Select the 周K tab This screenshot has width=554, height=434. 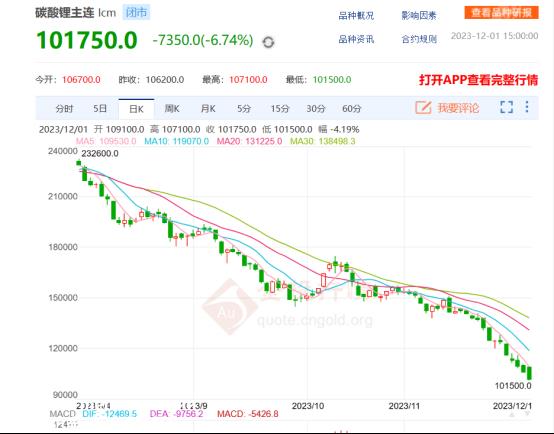coord(172,108)
